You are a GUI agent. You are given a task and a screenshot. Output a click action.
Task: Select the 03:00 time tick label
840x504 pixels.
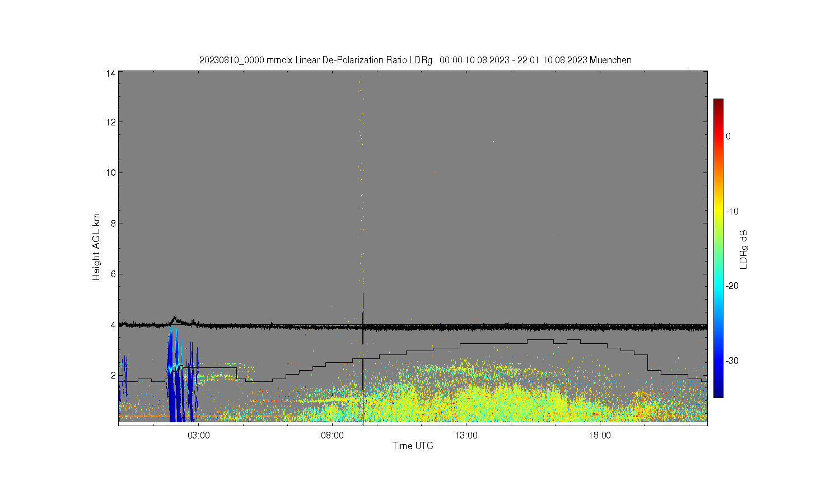199,436
